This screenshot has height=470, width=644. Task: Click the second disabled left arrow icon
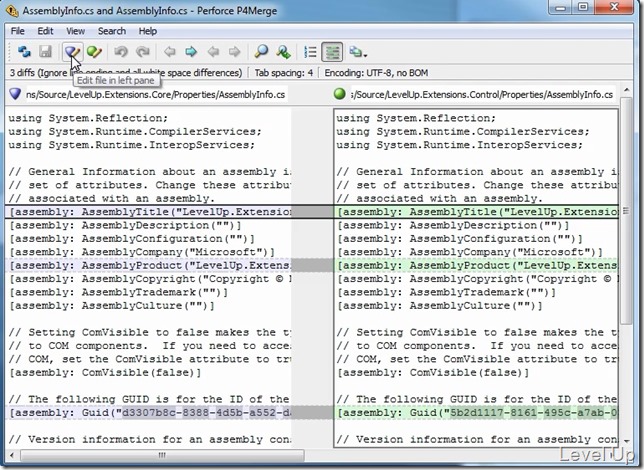[213, 52]
